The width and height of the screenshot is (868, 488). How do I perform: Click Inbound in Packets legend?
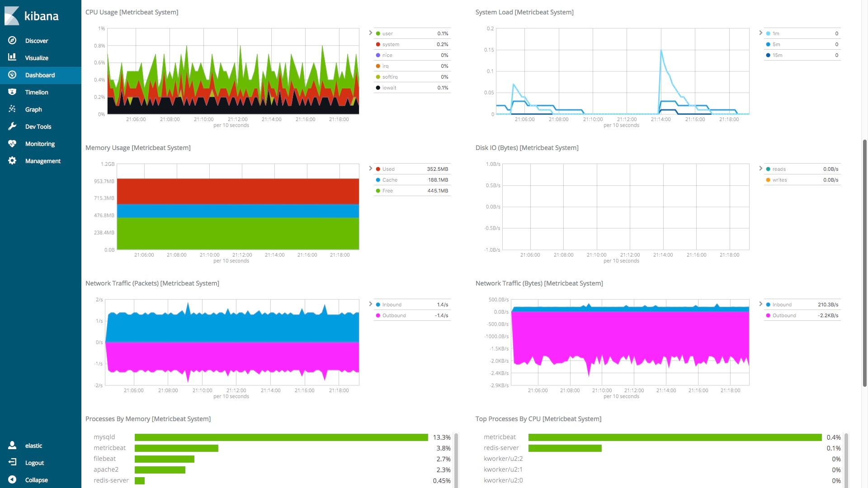(412, 305)
